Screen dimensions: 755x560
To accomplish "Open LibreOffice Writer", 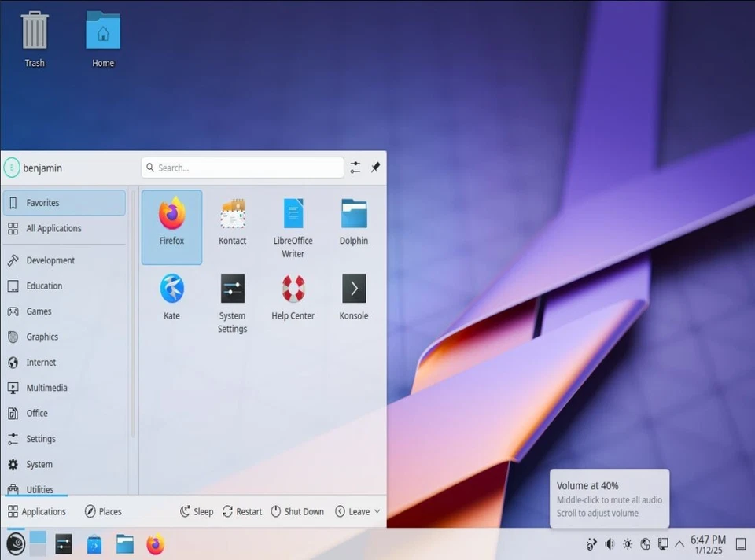I will click(x=293, y=226).
